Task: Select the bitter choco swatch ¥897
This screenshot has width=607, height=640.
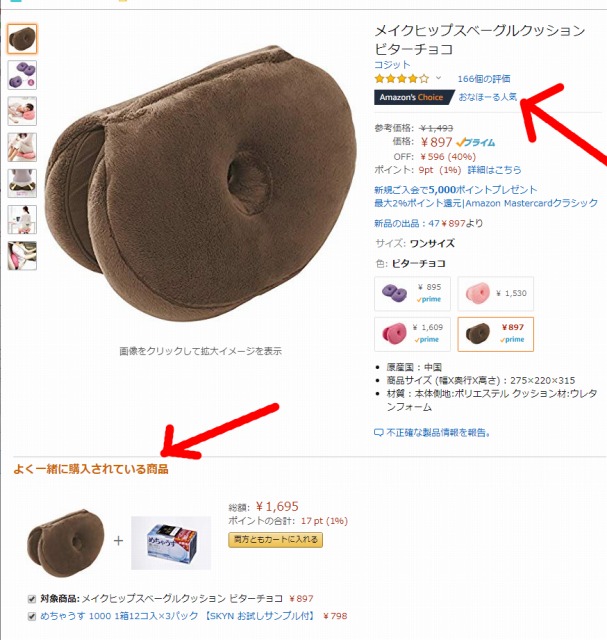Action: [496, 334]
